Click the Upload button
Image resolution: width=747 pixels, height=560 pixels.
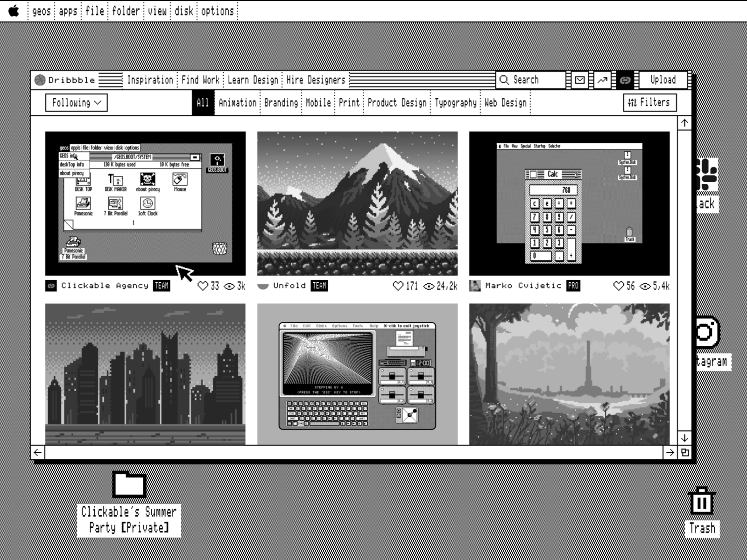coord(663,80)
